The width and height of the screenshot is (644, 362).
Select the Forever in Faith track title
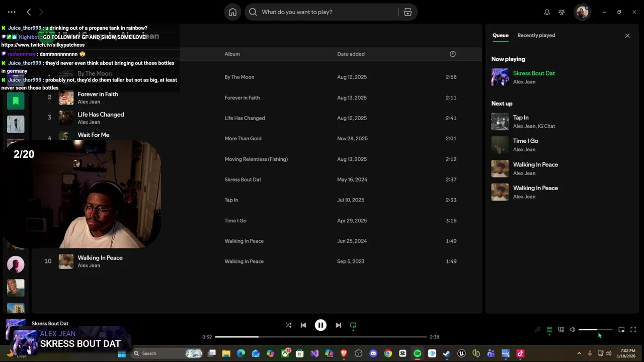[x=98, y=94]
